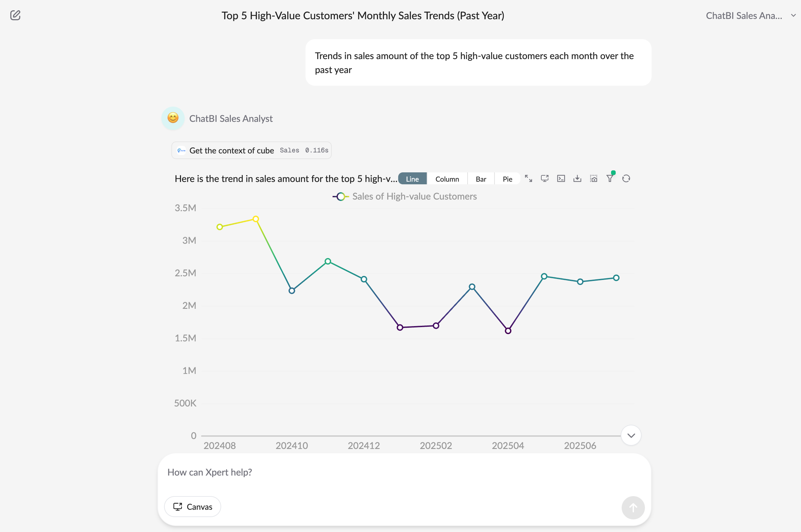Refresh the chart
Viewport: 801px width, 532px height.
coord(626,178)
